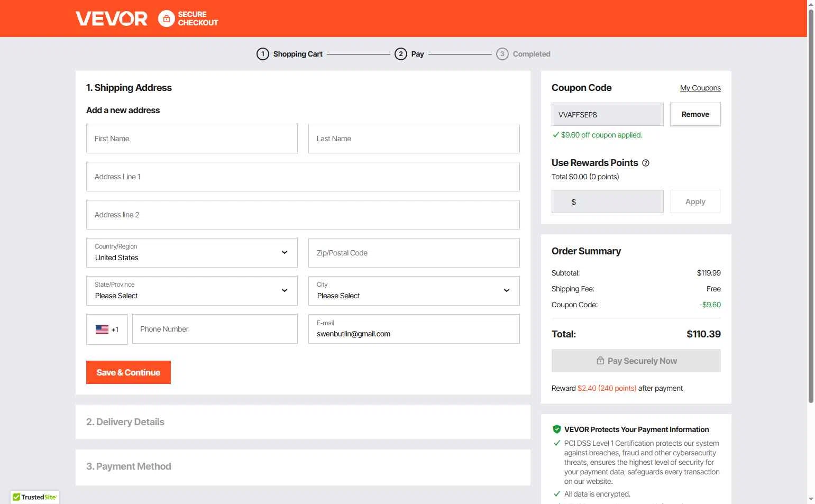Click the Pay Securely Now button
Image resolution: width=815 pixels, height=504 pixels.
pos(636,361)
